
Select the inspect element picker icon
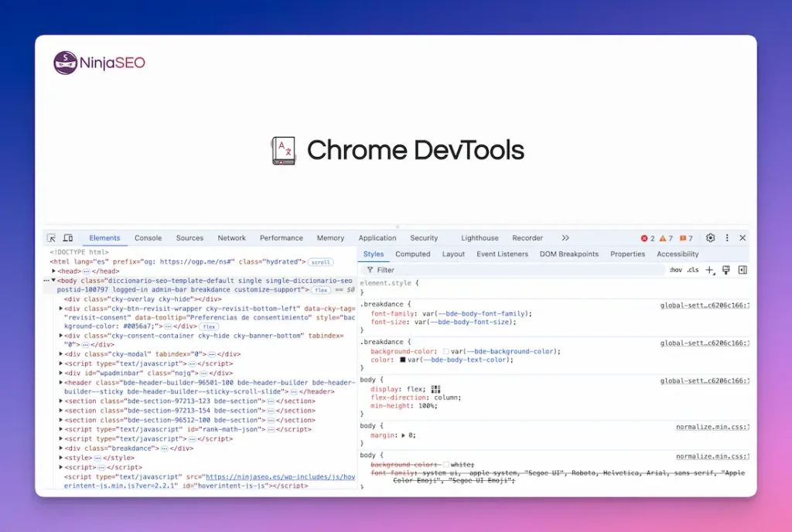pos(52,237)
